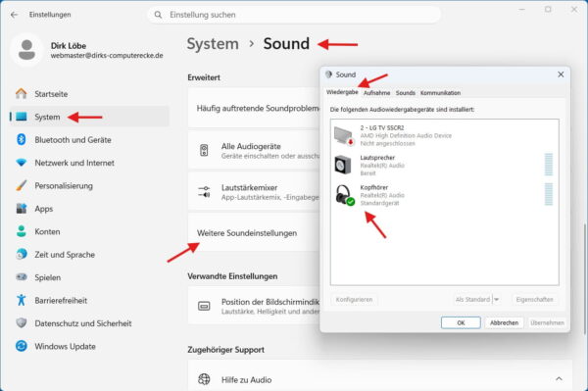The height and width of the screenshot is (391, 588).
Task: Select Netzwerk und Internet in sidebar
Action: [89, 163]
